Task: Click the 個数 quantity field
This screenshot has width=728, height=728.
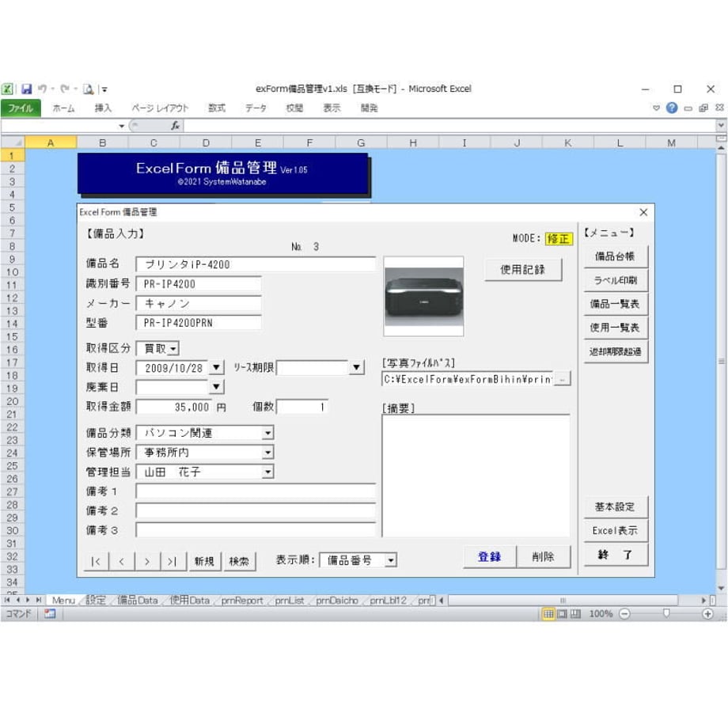Action: [x=302, y=408]
